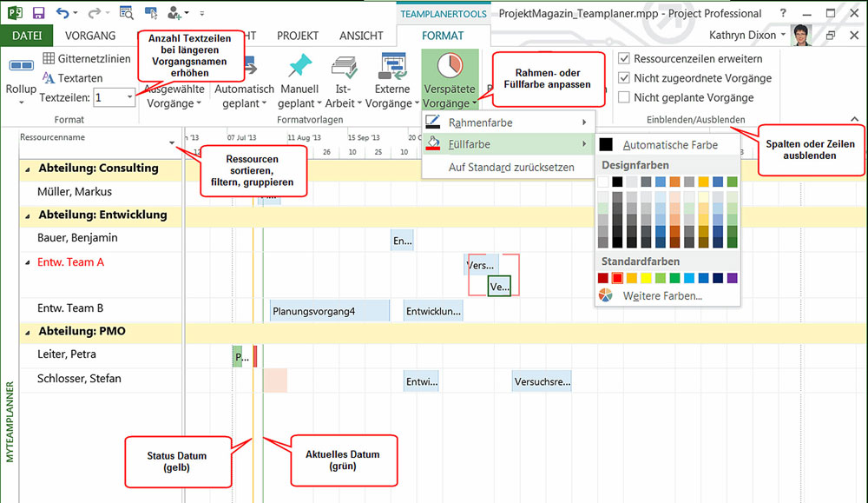Screen dimensions: 868x503
Task: Pick the purple swatch in Standardfarben
Action: pyautogui.click(x=732, y=278)
